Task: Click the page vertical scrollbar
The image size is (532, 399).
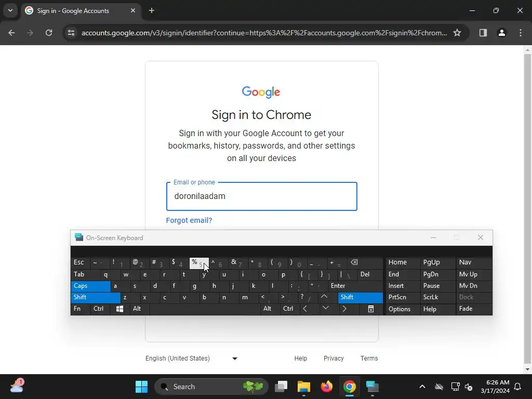Action: click(527, 210)
